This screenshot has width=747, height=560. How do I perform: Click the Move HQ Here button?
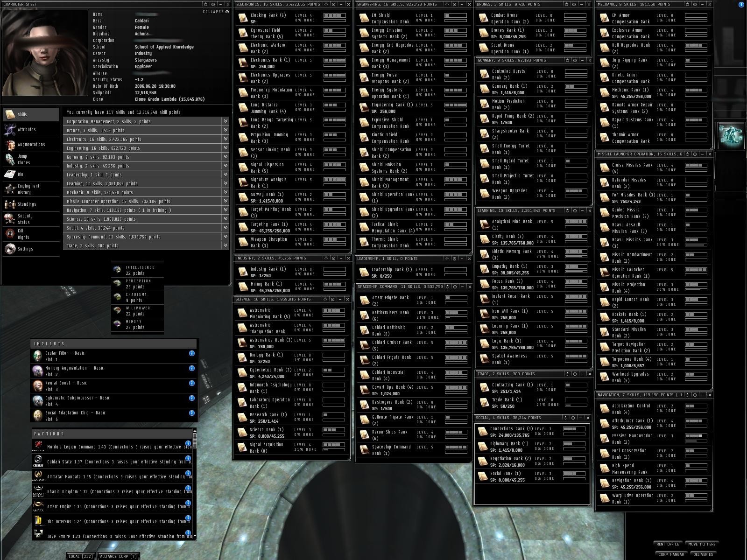tap(702, 544)
